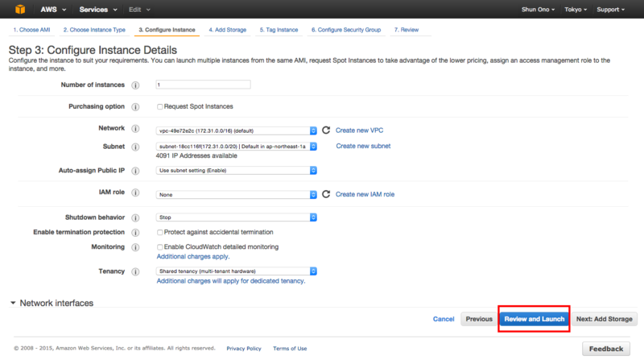Go to 5. Tag Instance tab

coord(279,30)
